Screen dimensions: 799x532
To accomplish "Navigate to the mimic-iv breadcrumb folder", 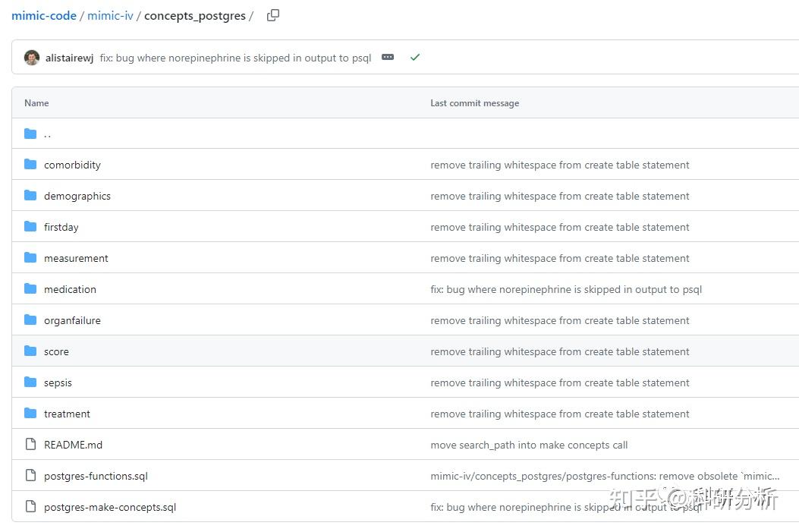I will pos(110,15).
